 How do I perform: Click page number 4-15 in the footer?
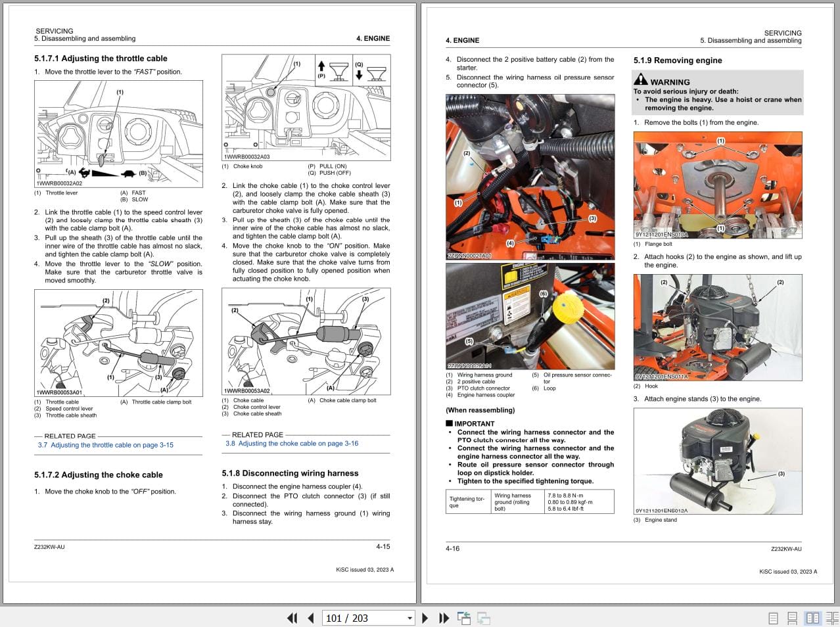coord(383,546)
